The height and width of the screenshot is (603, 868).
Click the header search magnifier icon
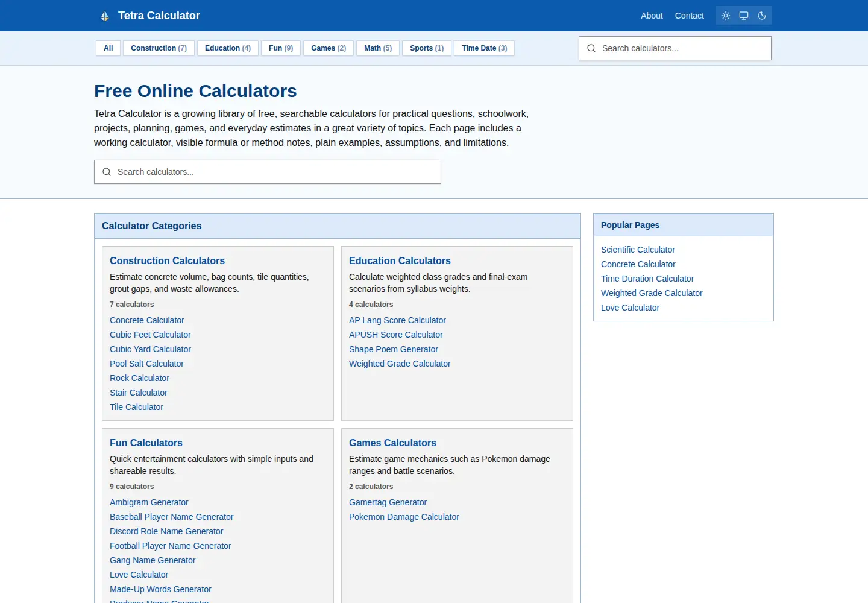click(x=591, y=48)
